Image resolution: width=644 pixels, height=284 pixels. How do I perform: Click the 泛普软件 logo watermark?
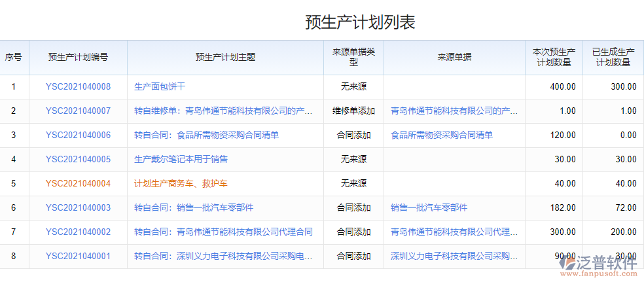coord(600,266)
